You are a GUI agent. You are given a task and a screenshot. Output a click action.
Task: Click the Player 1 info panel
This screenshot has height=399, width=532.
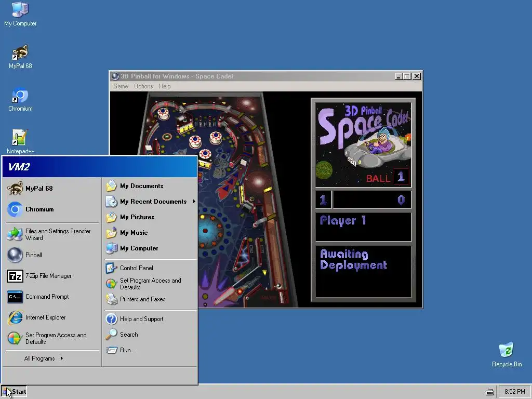(363, 227)
